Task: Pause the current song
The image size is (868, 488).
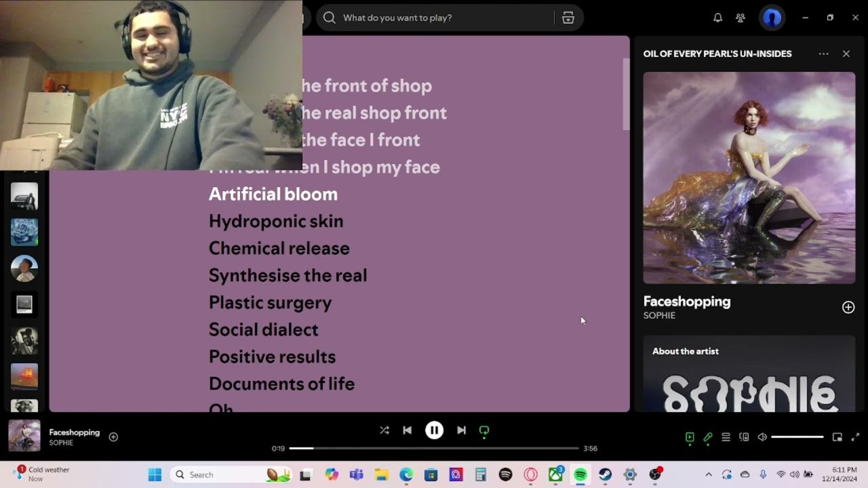Action: [x=434, y=430]
